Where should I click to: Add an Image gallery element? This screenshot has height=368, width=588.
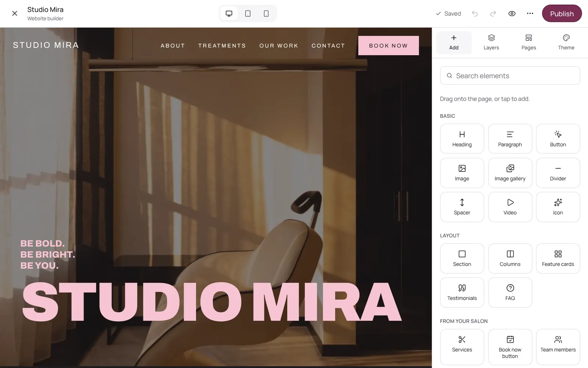click(x=510, y=173)
